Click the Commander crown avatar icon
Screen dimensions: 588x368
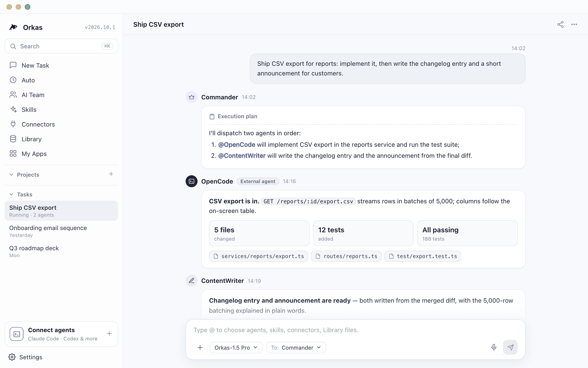pos(191,97)
